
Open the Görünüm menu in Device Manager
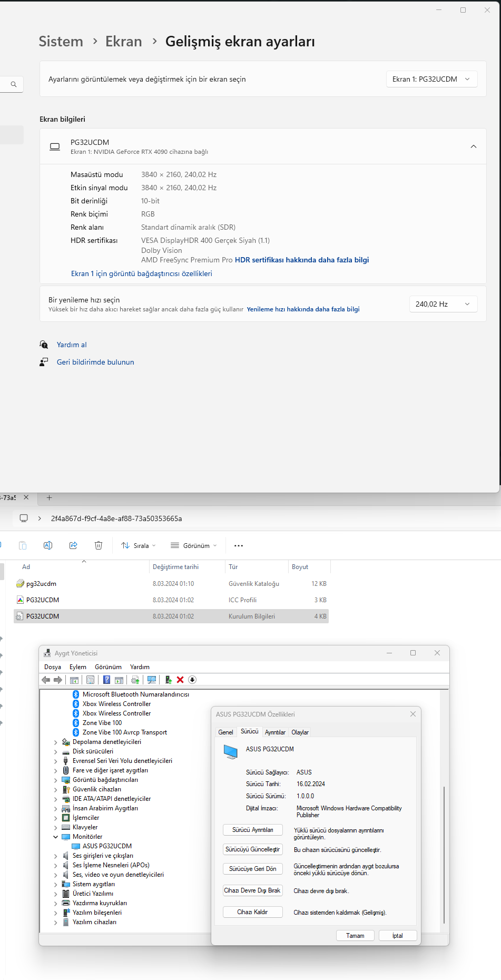click(x=108, y=667)
